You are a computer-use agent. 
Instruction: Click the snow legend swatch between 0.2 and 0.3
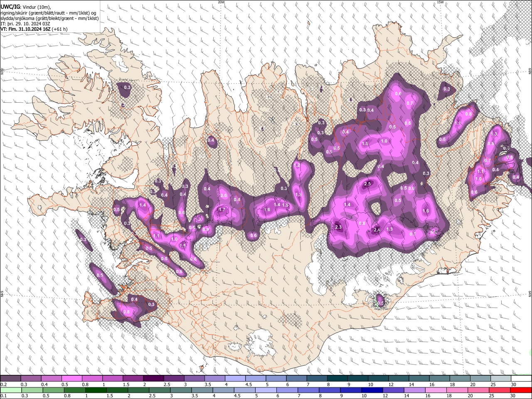click(10, 379)
